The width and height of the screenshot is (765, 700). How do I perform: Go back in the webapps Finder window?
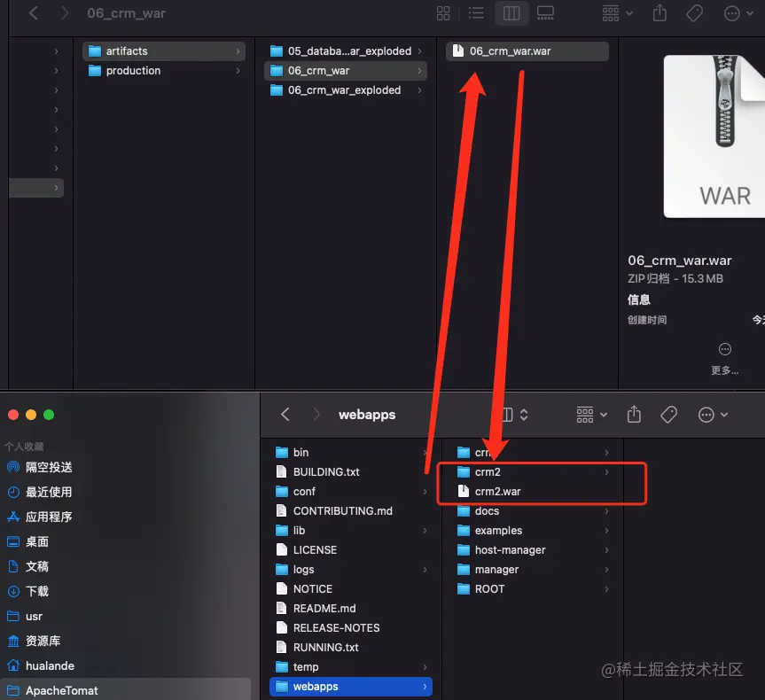[x=285, y=415]
